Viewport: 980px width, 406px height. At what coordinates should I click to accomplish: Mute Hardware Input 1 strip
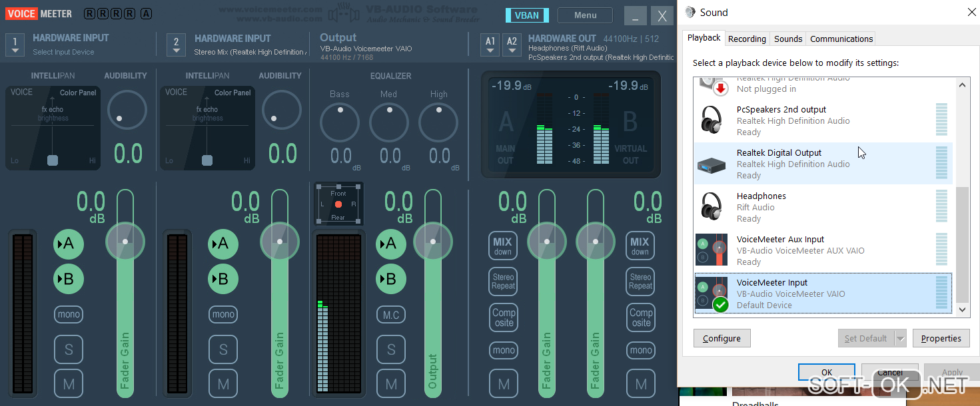tap(69, 384)
